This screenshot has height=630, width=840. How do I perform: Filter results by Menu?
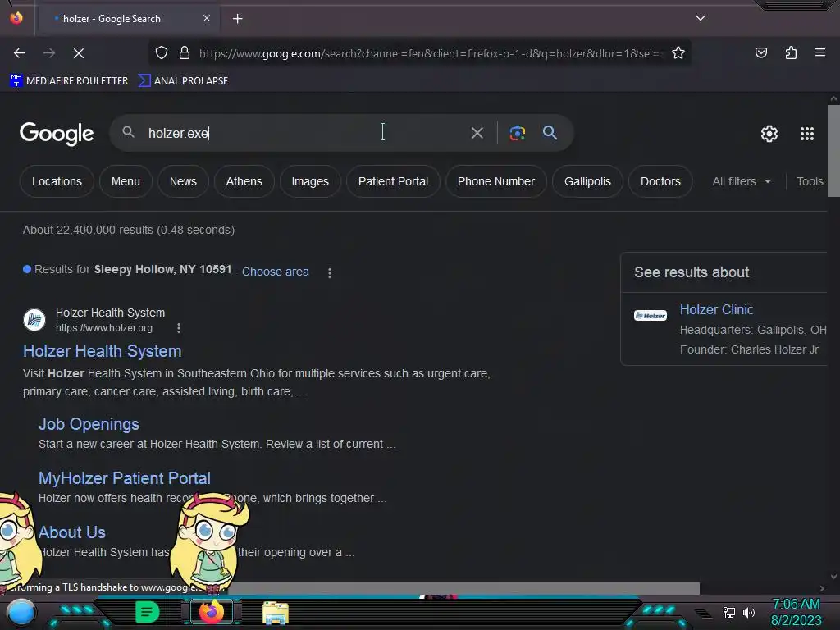(126, 181)
